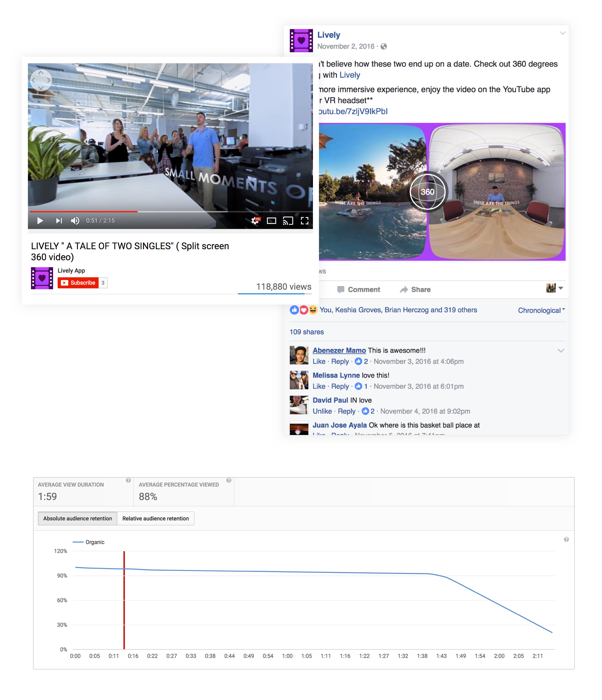
Task: Skip to next video
Action: click(x=59, y=221)
